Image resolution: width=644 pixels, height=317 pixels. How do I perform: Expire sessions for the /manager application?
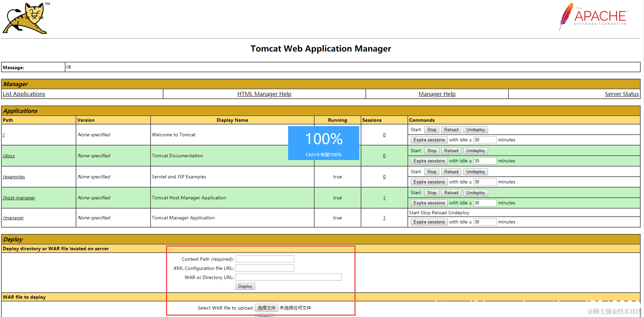click(429, 222)
